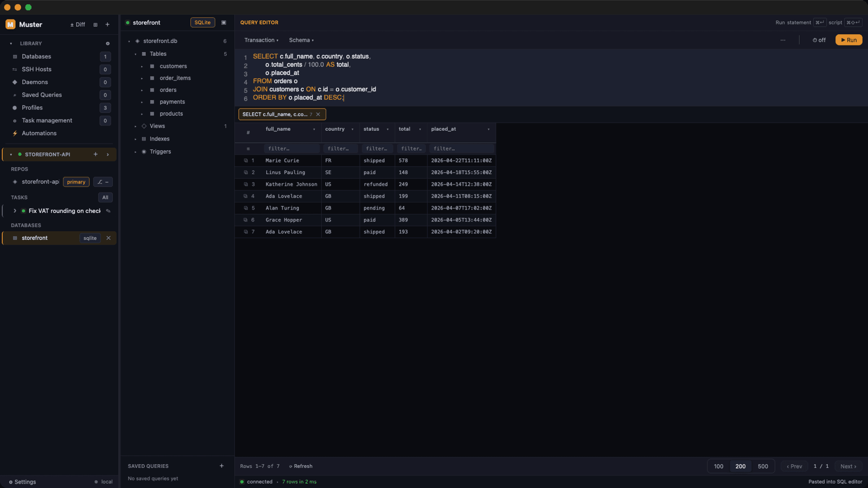Open the full_name column menu
Screen dimensions: 868x488
click(x=314, y=129)
